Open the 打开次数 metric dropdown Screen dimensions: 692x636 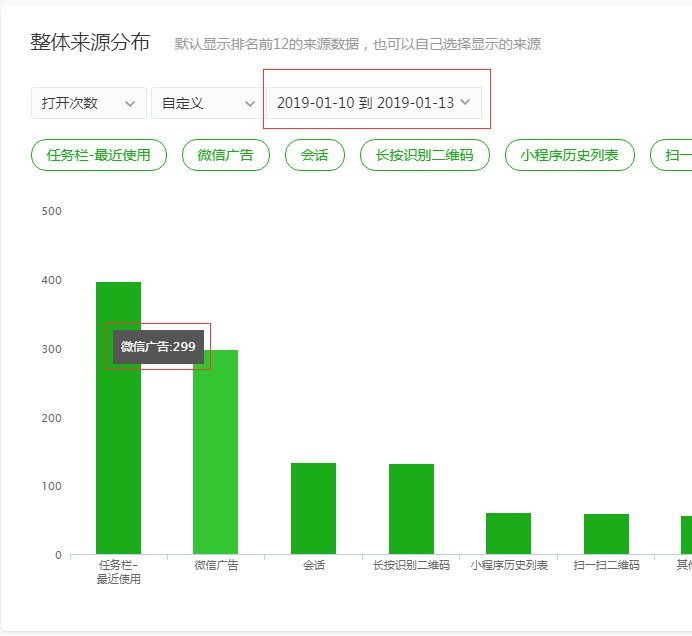(88, 103)
